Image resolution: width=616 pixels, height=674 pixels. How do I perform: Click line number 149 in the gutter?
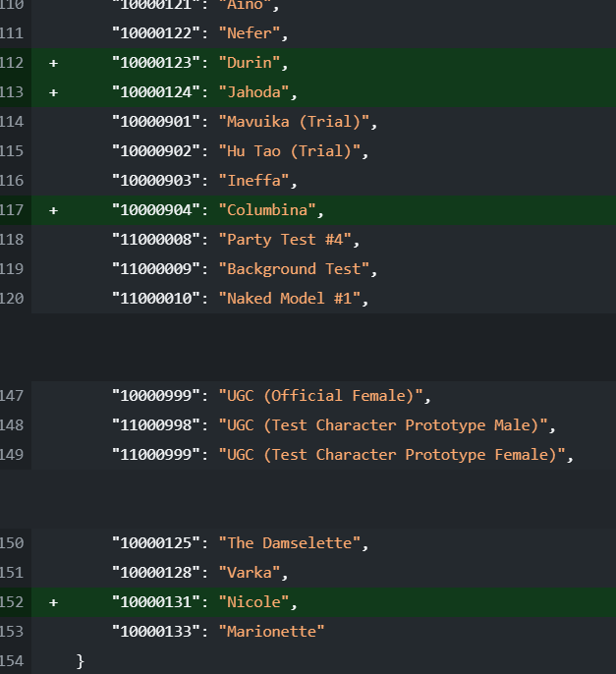pyautogui.click(x=12, y=455)
